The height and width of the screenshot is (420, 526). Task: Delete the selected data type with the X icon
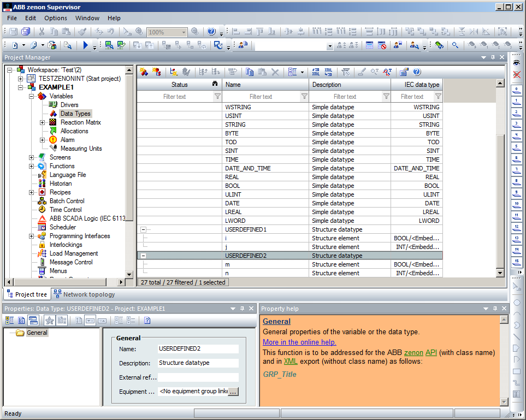tap(275, 72)
